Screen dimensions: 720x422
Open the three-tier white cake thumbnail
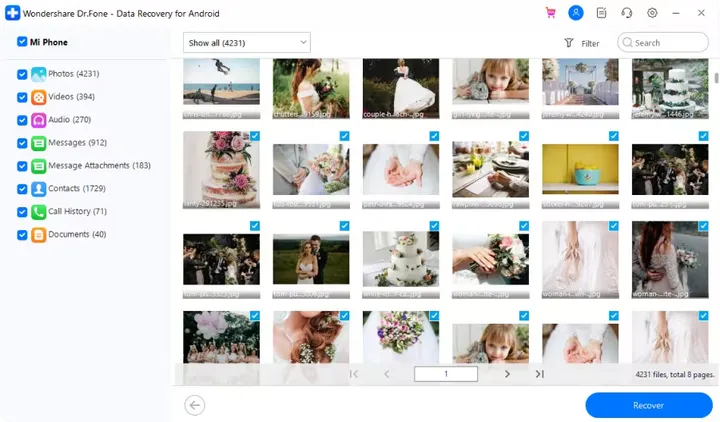400,259
